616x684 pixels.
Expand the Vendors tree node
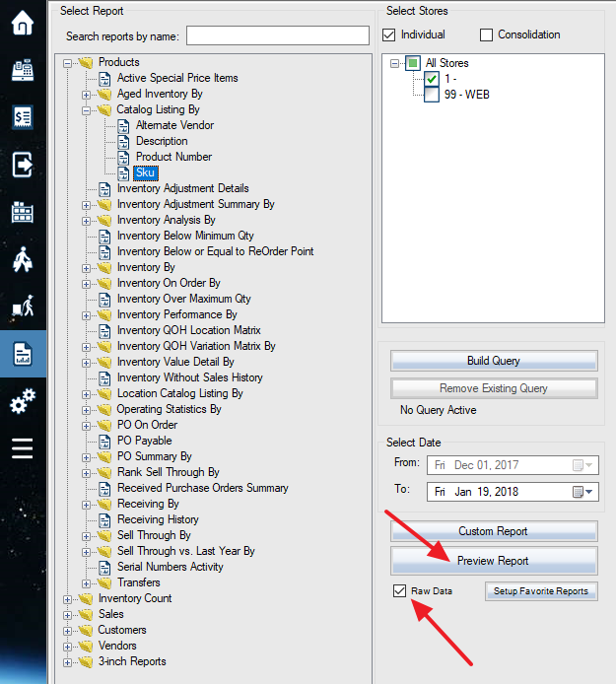pos(67,647)
